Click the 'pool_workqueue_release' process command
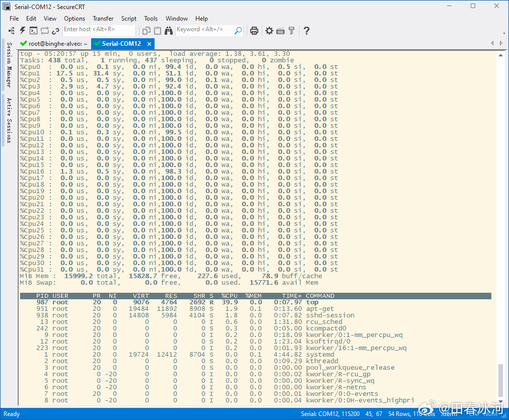Screen dimensions: 509x420 tap(350, 368)
